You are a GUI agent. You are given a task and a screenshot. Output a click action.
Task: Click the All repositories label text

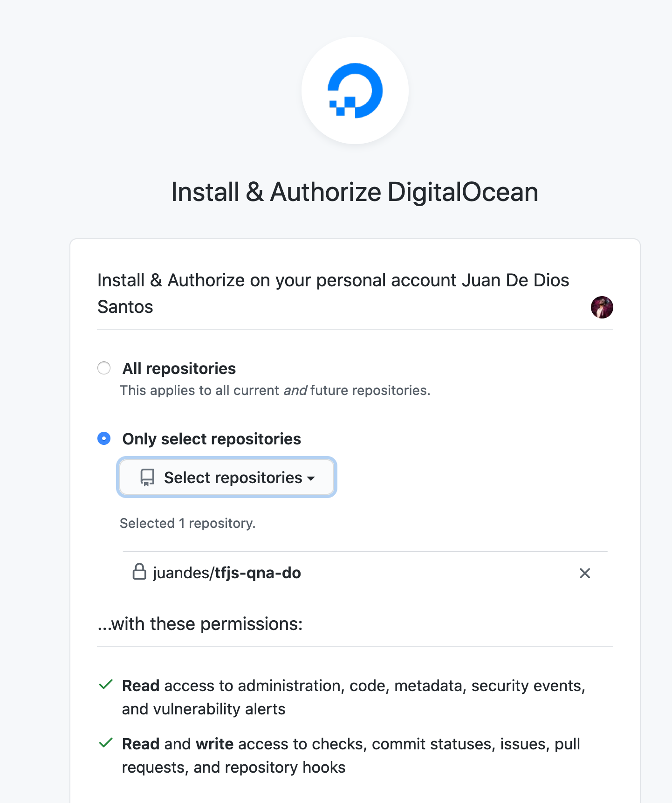(179, 368)
